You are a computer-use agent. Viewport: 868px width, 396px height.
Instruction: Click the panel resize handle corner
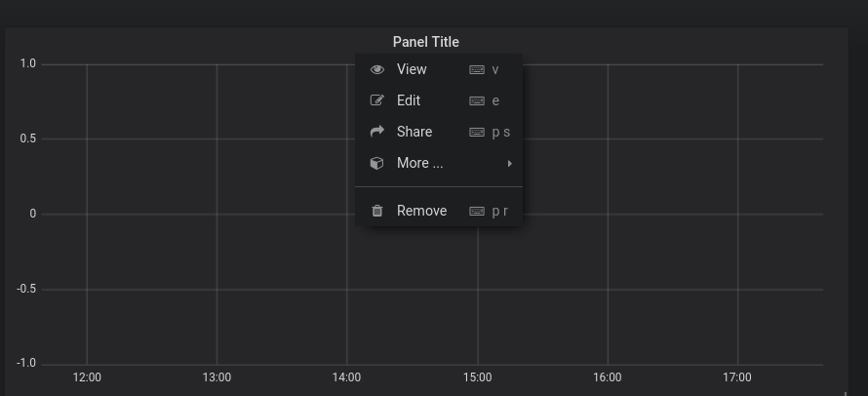[x=846, y=393]
